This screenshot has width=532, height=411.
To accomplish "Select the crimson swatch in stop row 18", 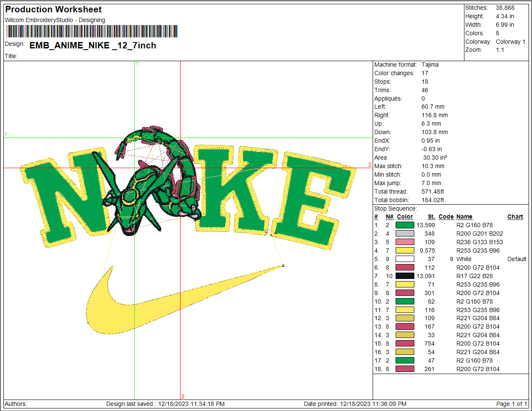I will (x=405, y=369).
